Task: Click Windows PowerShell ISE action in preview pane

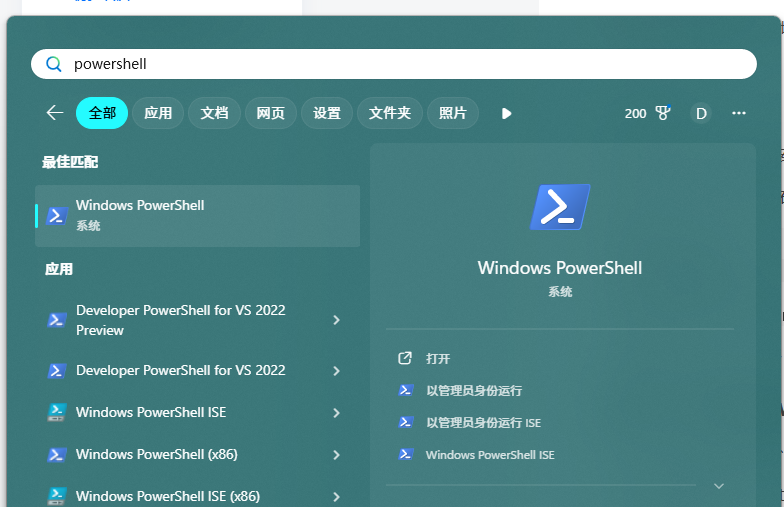Action: [x=490, y=455]
